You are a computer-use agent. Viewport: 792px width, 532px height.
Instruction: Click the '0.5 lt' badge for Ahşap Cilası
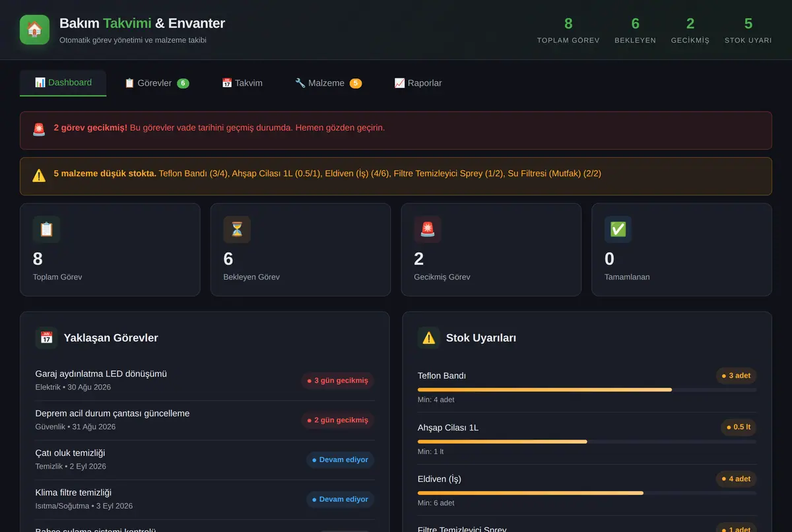pos(739,427)
